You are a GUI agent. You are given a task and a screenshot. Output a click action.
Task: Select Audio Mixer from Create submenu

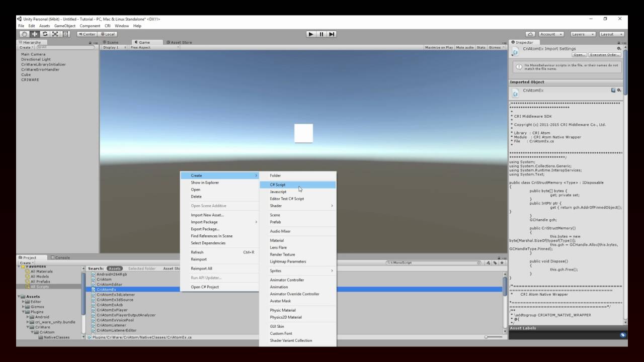[297, 231]
